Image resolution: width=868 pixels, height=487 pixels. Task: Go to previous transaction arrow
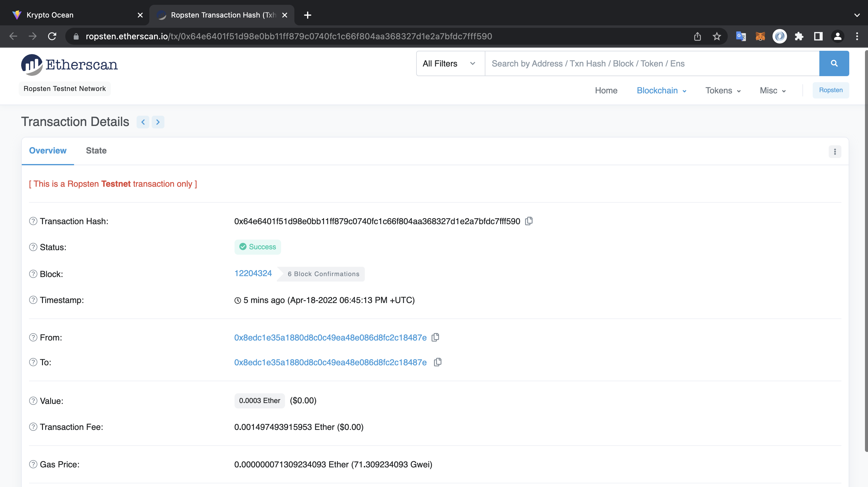click(143, 122)
